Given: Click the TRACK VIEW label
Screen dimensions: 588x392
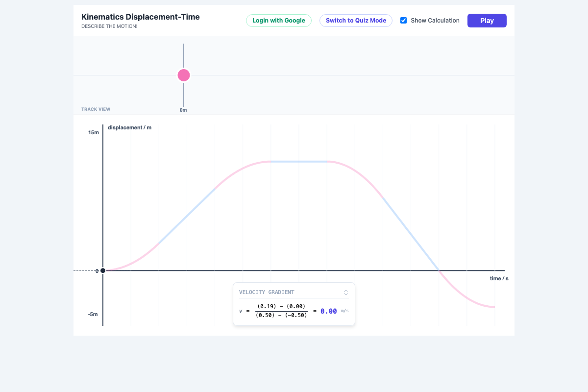Looking at the screenshot, I should click(96, 109).
